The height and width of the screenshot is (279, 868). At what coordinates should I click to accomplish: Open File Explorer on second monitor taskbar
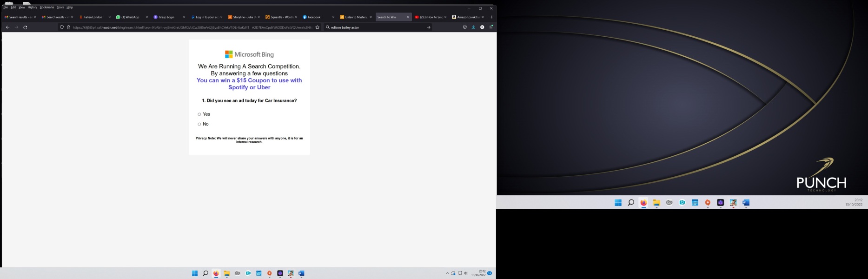pyautogui.click(x=656, y=203)
